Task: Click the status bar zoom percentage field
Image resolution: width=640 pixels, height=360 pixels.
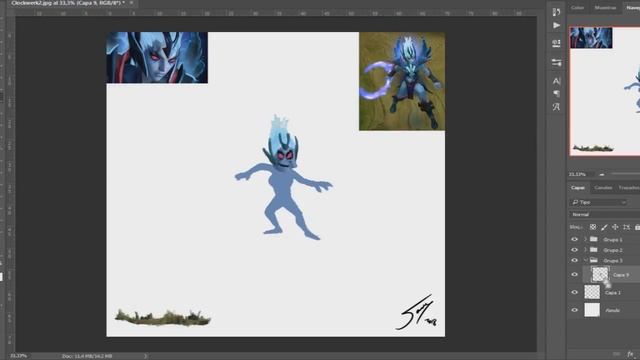Action: point(18,356)
